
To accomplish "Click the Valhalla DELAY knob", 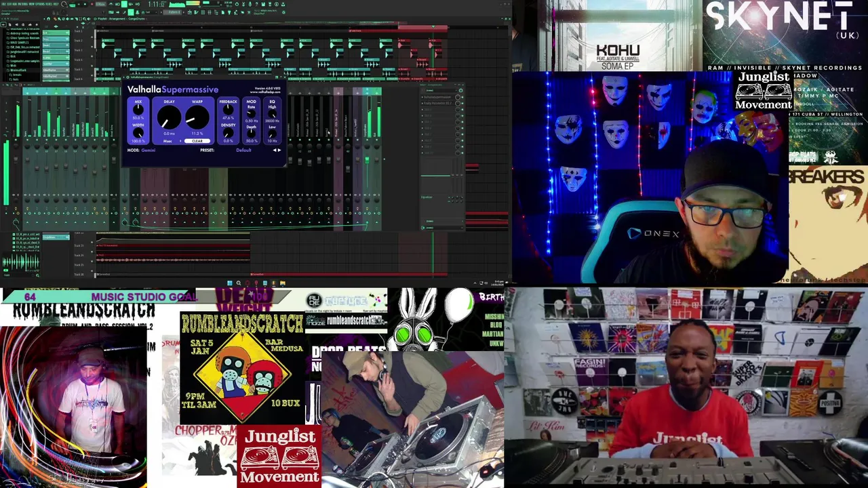I will (x=169, y=117).
